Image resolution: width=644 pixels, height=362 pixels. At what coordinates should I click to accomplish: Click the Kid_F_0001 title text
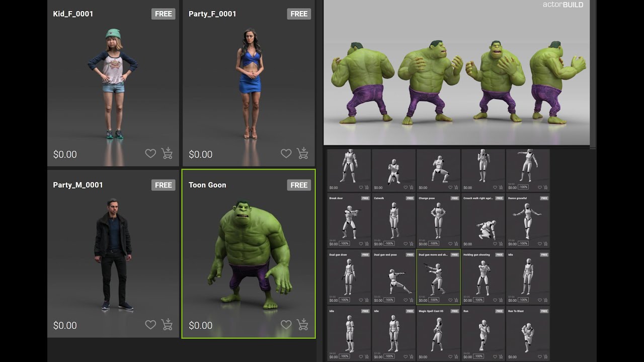(73, 14)
